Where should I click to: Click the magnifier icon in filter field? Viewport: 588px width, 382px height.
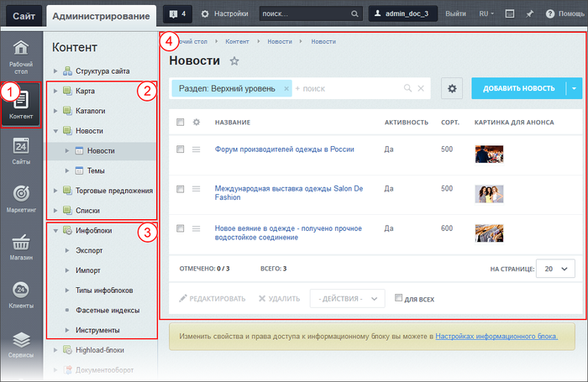click(407, 88)
